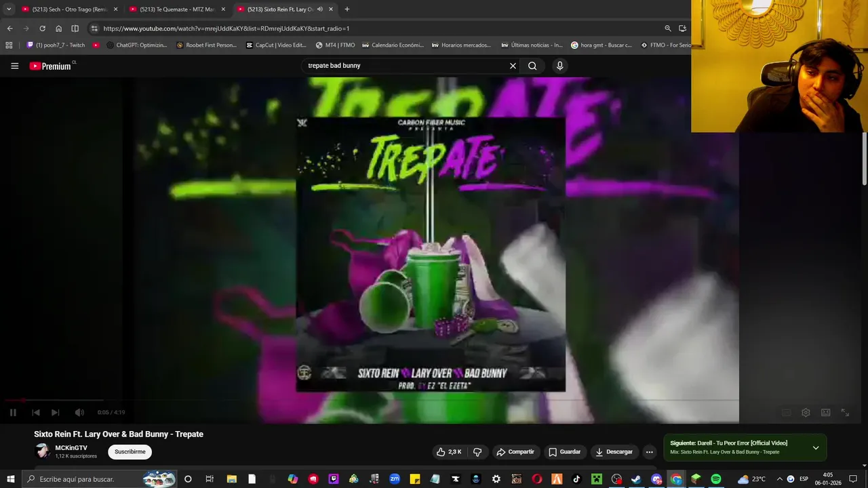Image resolution: width=868 pixels, height=488 pixels.
Task: Open CapCut | Video Edit bookmark
Action: 276,45
